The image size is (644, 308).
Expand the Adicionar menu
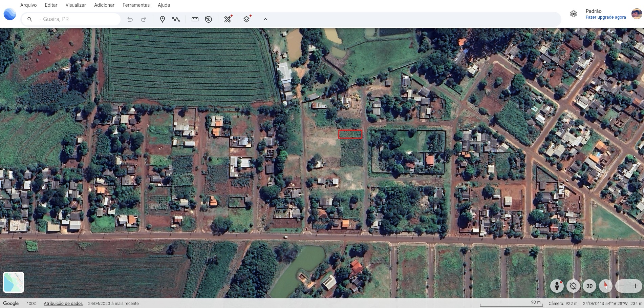(104, 5)
